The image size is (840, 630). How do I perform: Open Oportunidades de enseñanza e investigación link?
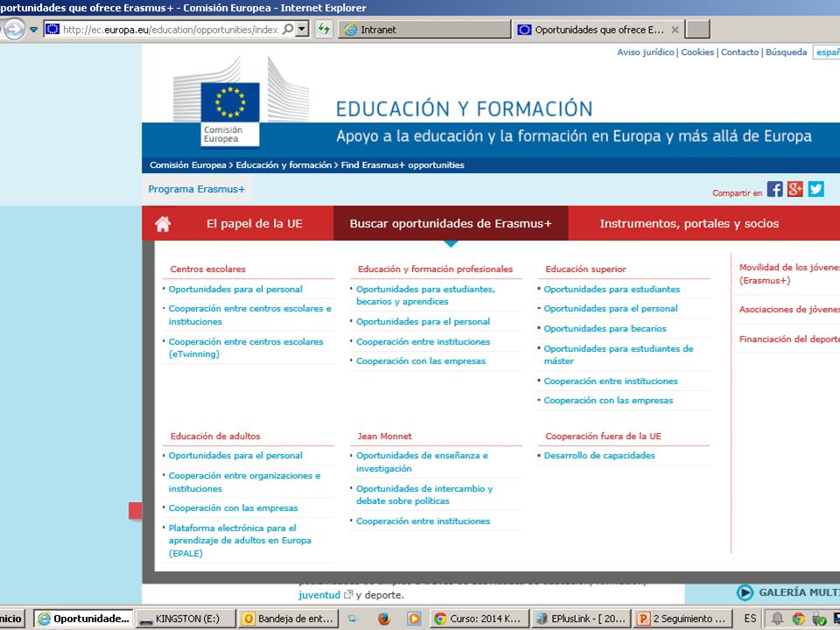[x=422, y=462]
